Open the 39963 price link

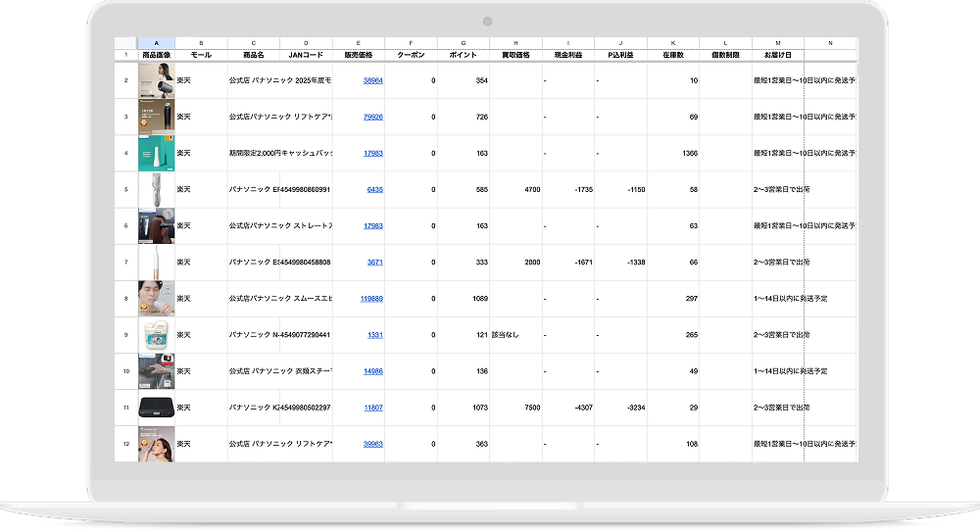[x=372, y=444]
